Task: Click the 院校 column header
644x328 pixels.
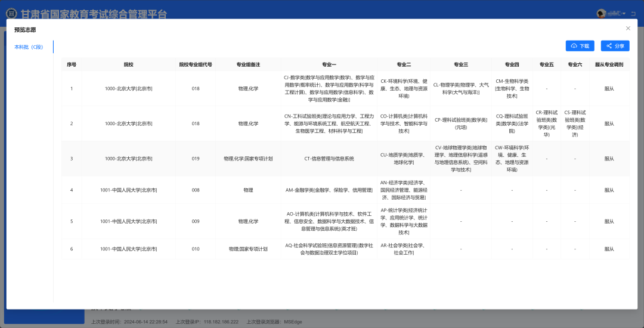Action: click(129, 64)
